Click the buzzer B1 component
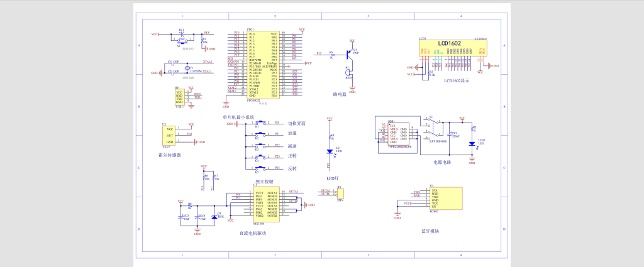Screen dimensions: 644x267 (348, 74)
